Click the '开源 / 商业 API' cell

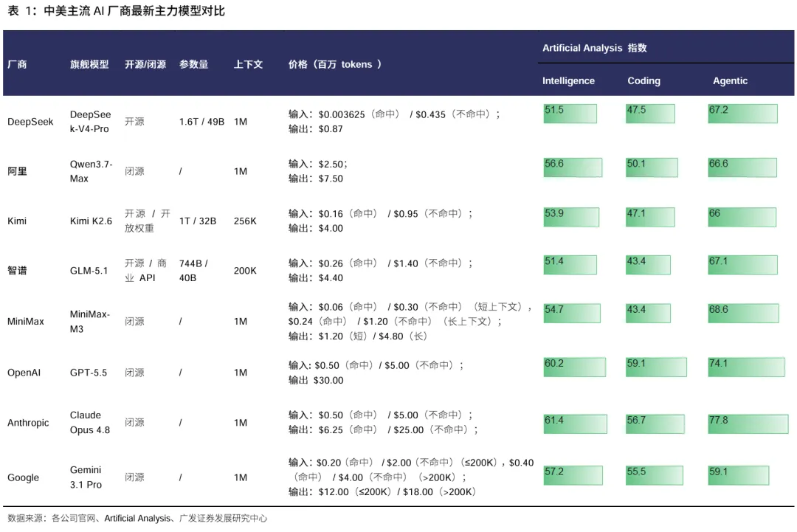click(145, 270)
